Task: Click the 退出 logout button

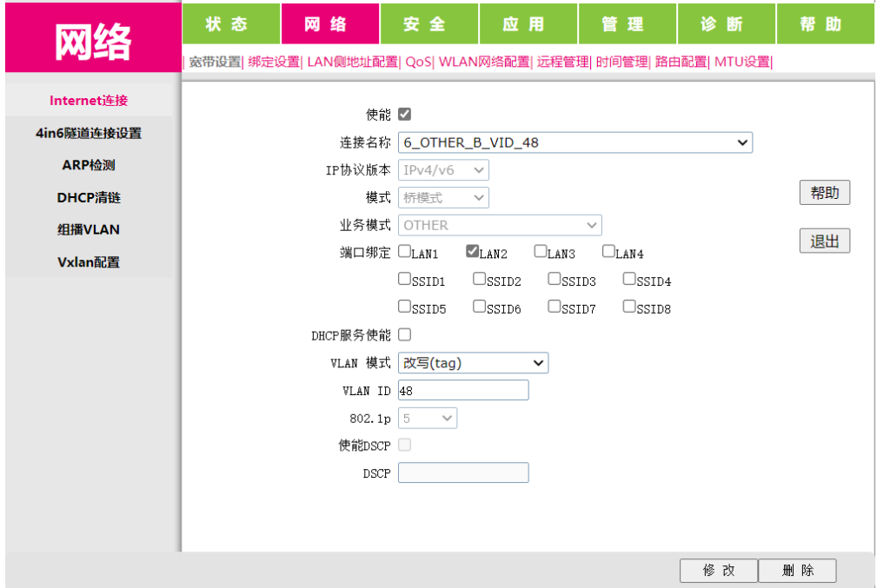Action: 824,241
